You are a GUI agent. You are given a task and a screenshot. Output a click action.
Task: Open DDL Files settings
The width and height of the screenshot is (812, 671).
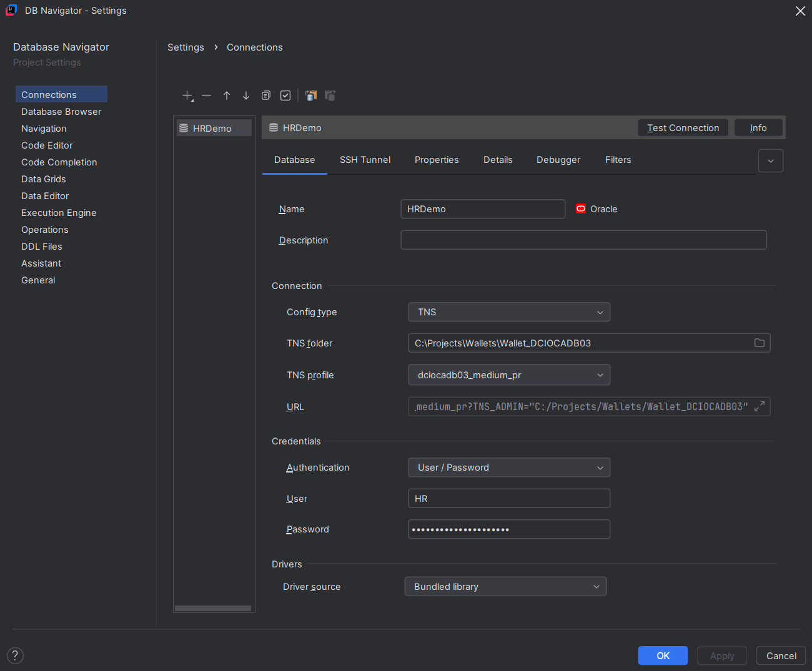coord(42,246)
